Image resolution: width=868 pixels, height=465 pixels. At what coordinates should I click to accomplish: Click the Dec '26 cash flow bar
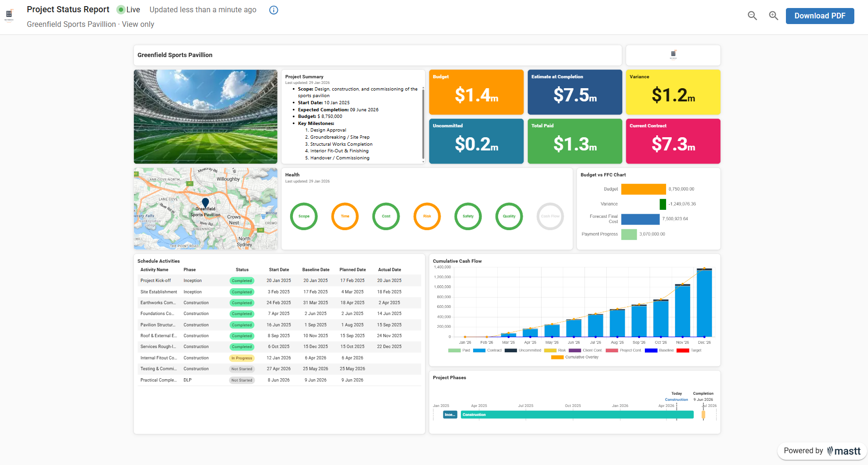704,302
